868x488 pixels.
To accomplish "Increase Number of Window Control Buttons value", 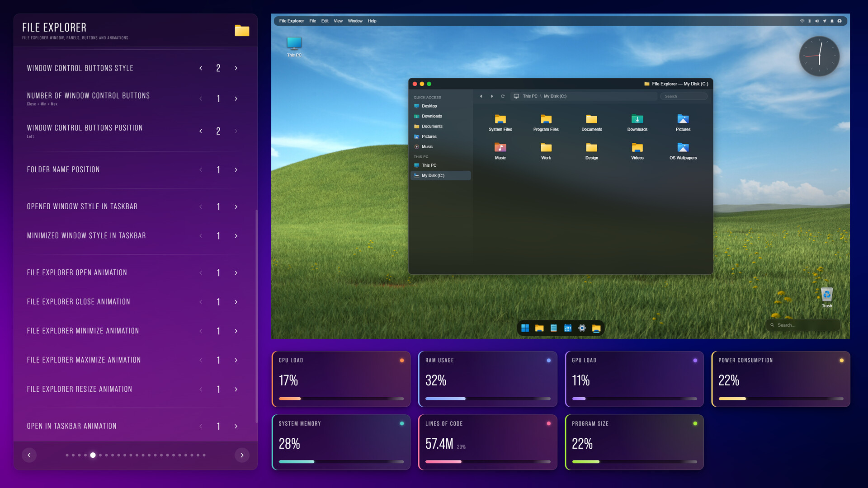I will tap(236, 99).
